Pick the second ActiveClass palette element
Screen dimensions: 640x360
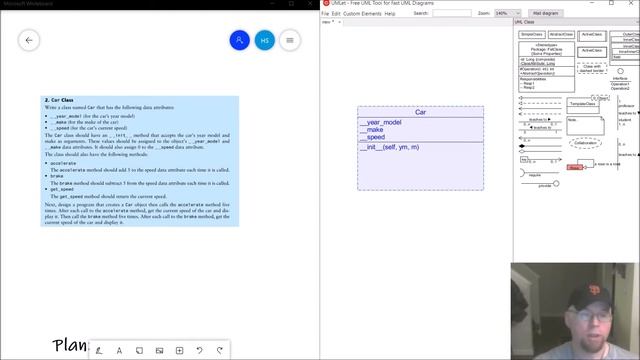click(592, 51)
